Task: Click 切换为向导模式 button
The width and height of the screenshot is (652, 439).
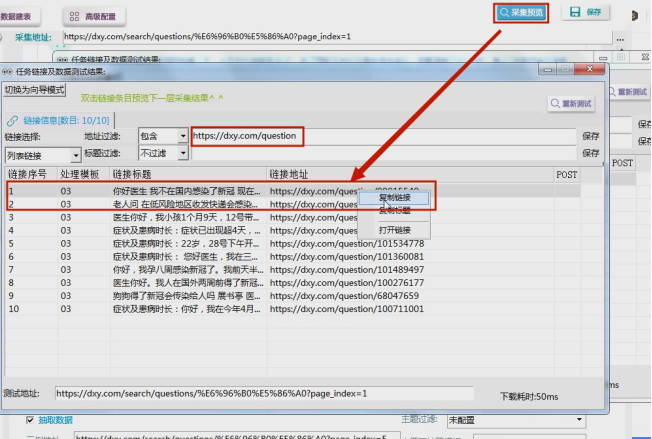Action: [35, 90]
